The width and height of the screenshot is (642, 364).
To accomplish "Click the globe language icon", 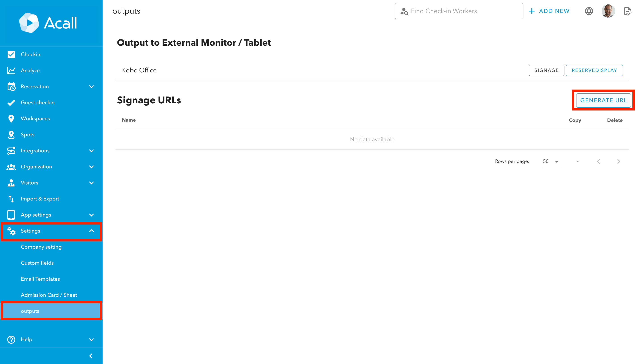I will pyautogui.click(x=589, y=11).
